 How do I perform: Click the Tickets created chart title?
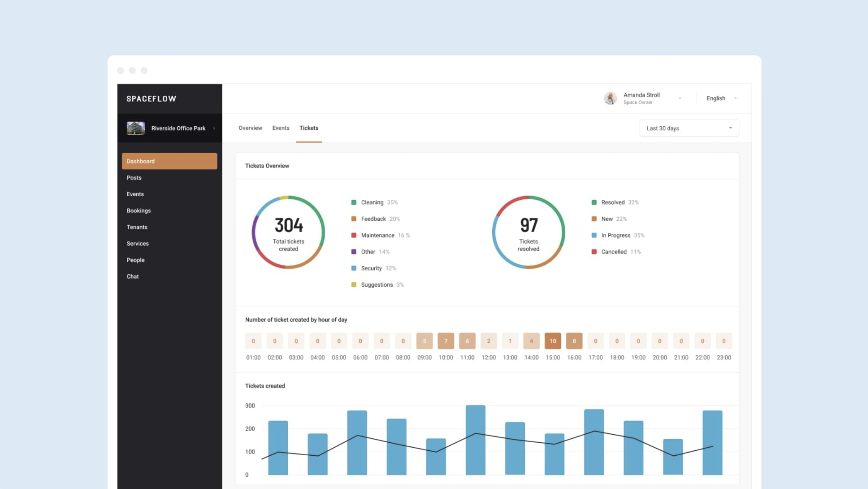[265, 386]
